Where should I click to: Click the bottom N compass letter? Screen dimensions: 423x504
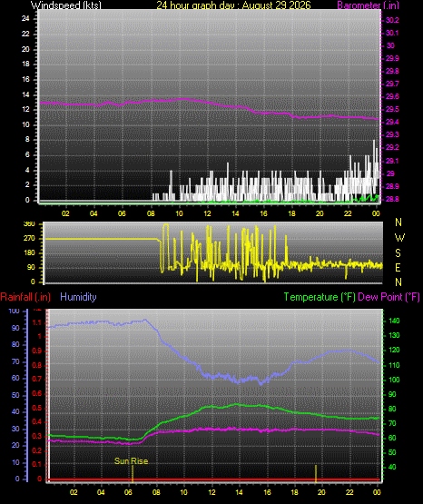398,282
